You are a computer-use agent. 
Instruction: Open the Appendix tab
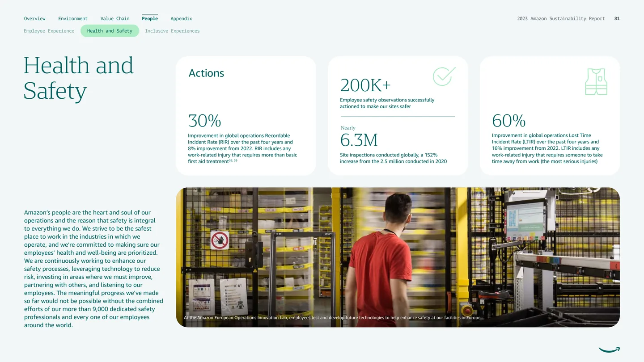click(181, 19)
